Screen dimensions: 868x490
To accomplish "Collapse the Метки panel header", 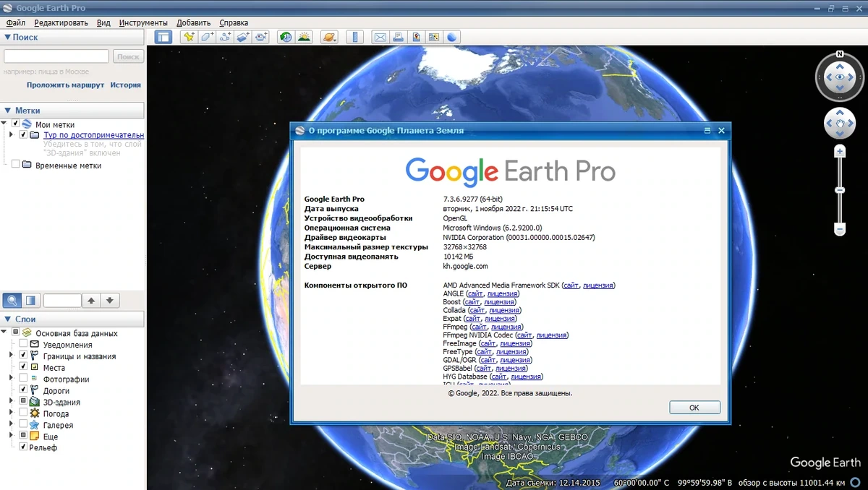I will click(72, 110).
